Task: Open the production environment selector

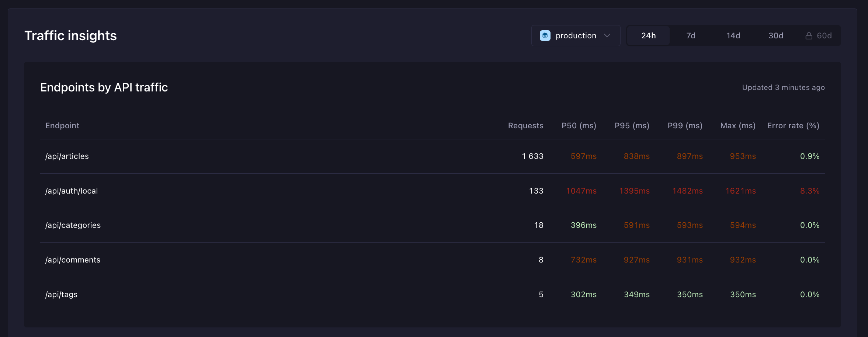Action: pyautogui.click(x=576, y=36)
